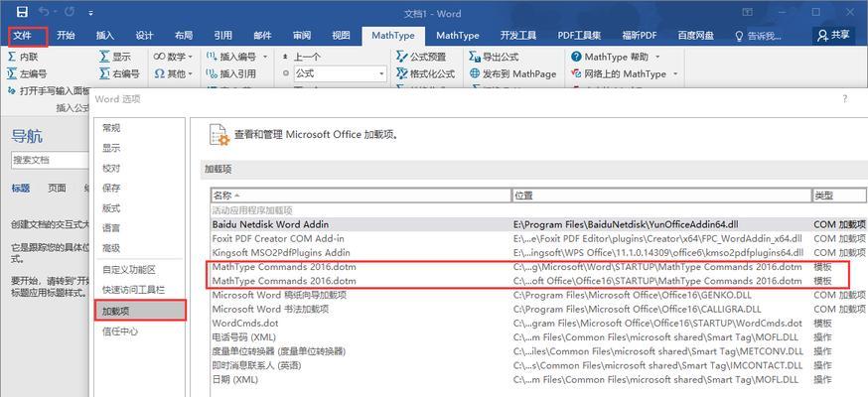Image resolution: width=868 pixels, height=397 pixels.
Task: Switch to the 视图 ribbon tab
Action: pos(341,36)
